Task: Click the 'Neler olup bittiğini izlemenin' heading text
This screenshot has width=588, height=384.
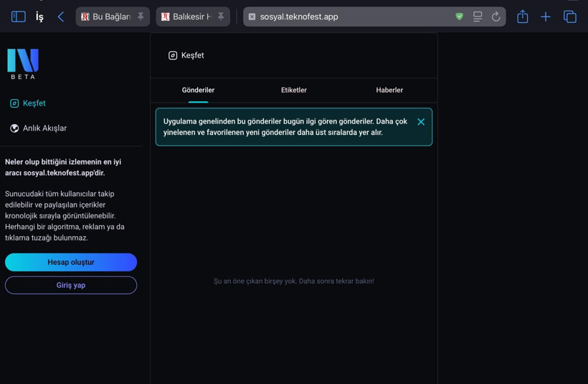Action: point(63,167)
